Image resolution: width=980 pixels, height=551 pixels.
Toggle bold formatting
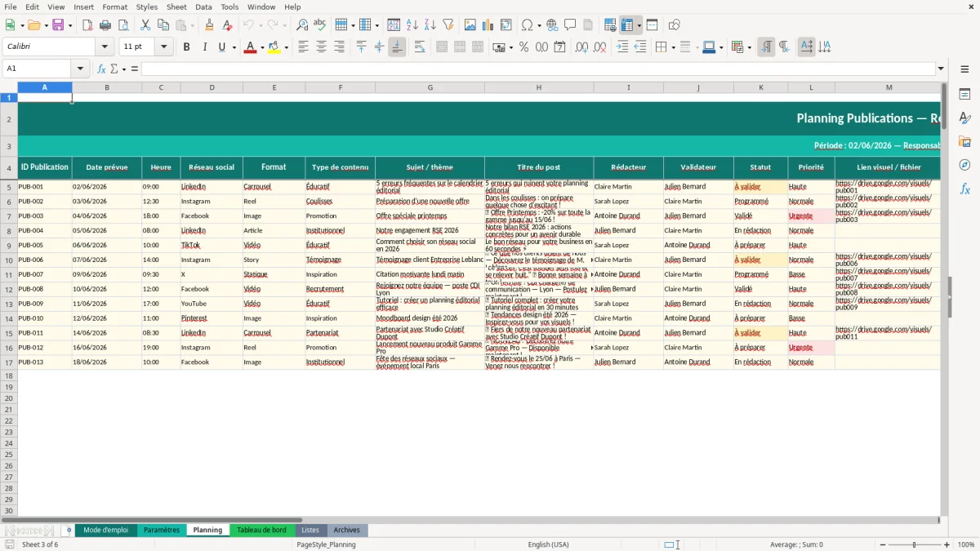(x=187, y=47)
